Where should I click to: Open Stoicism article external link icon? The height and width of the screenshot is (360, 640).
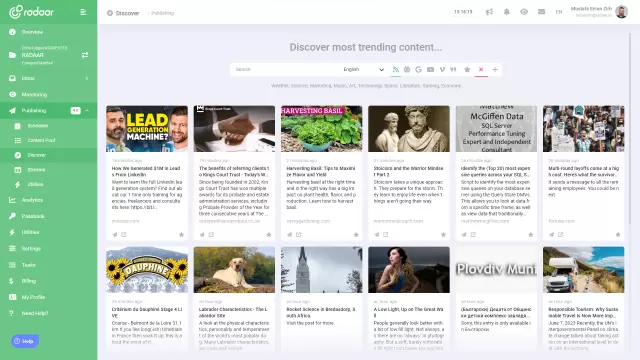click(x=386, y=235)
